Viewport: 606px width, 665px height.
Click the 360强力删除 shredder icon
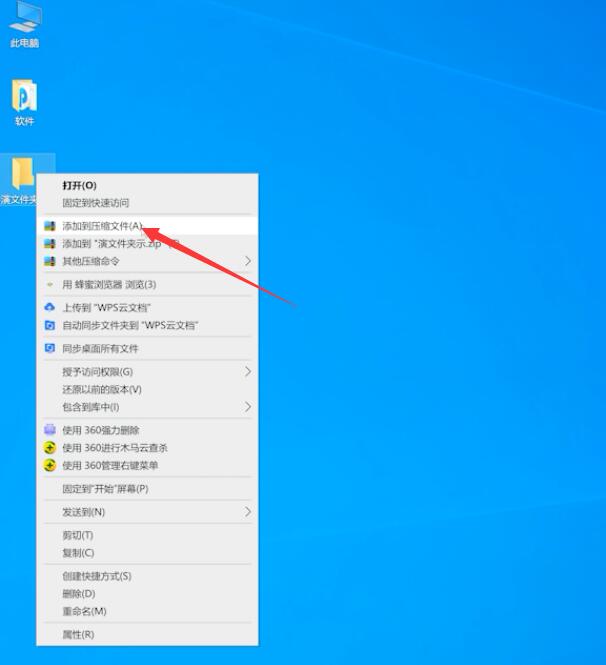point(50,430)
